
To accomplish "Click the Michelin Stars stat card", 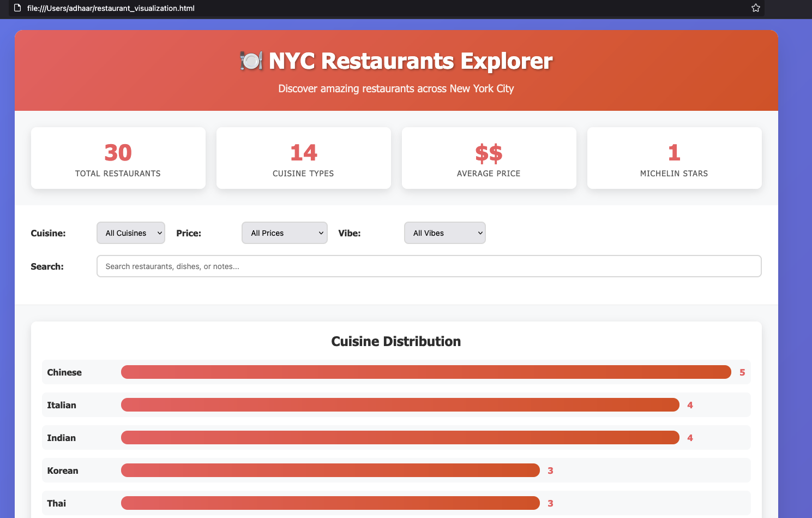I will pos(674,158).
